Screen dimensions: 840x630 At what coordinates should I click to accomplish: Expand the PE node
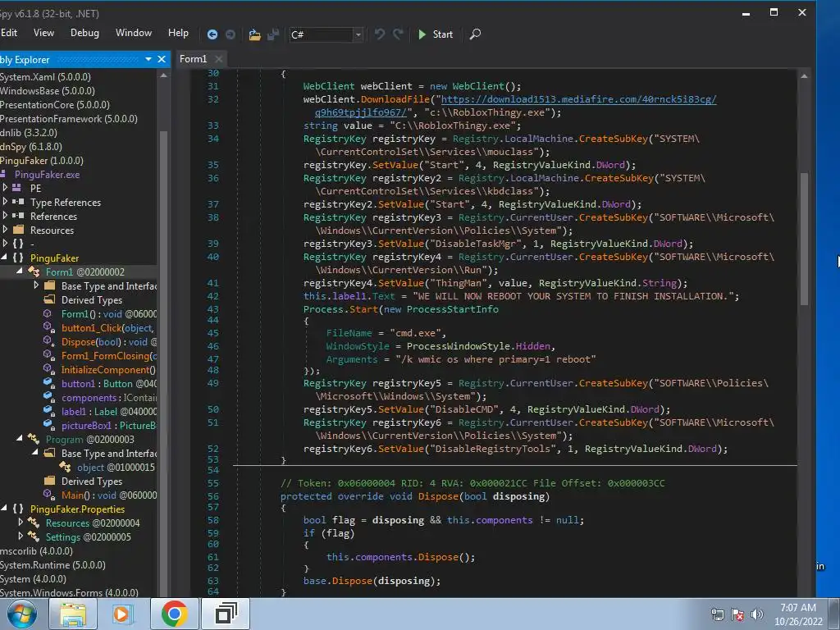[5, 188]
